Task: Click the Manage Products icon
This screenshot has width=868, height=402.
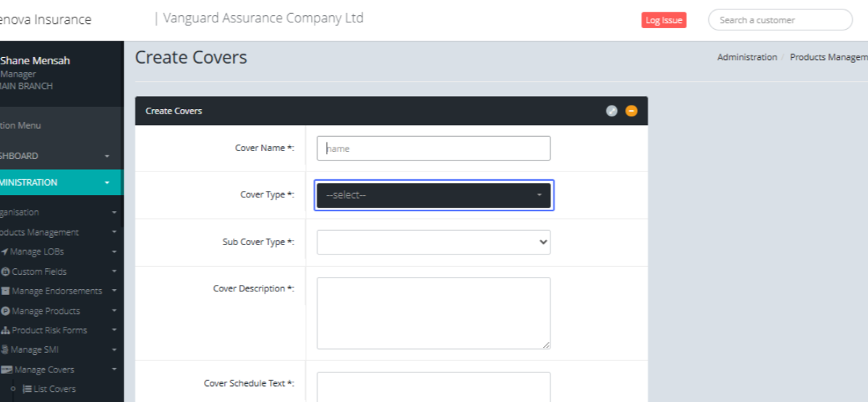Action: 6,311
